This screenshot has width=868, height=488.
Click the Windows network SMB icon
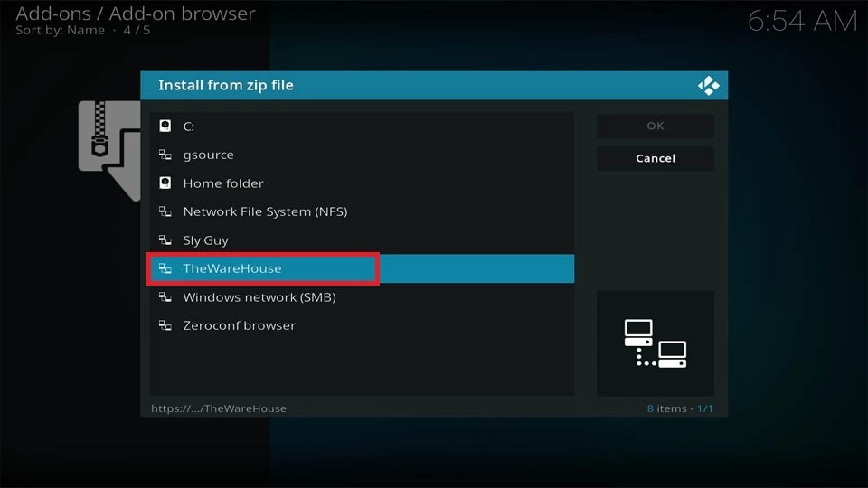coord(165,297)
